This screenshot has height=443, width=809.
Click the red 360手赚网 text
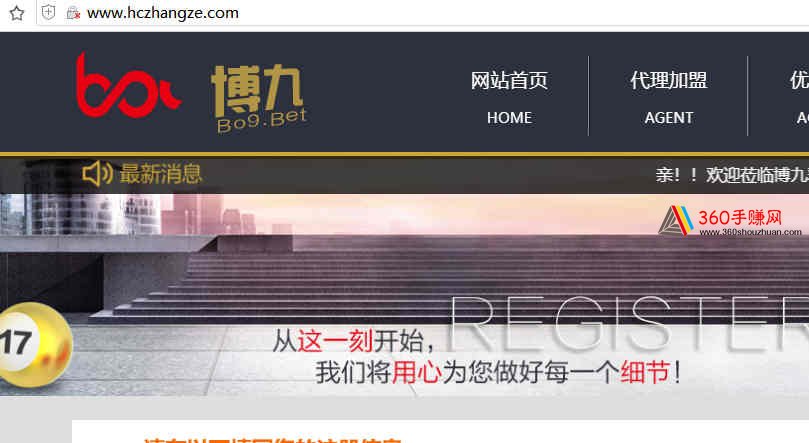[x=740, y=217]
